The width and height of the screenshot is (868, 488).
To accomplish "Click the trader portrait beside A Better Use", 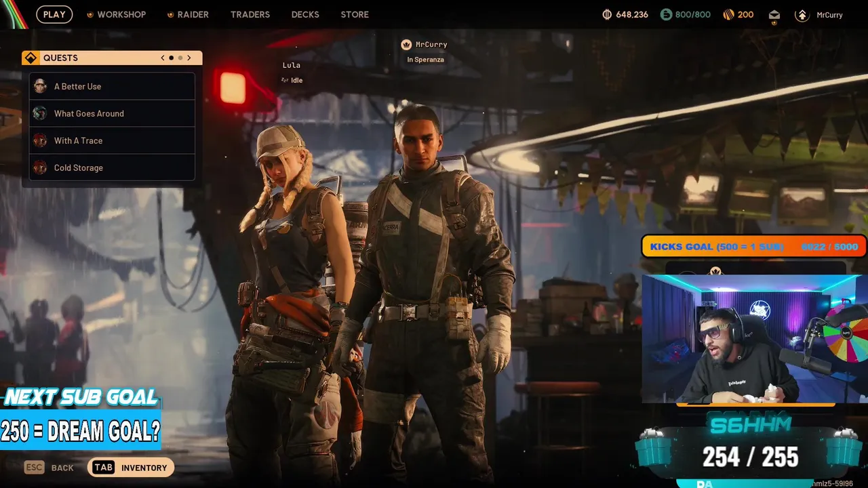I will pyautogui.click(x=40, y=86).
